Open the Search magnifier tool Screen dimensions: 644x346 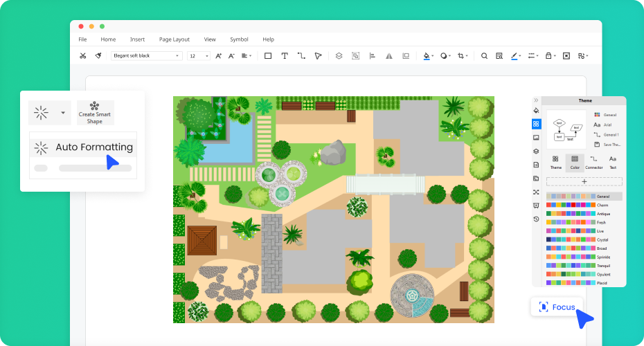coord(484,56)
